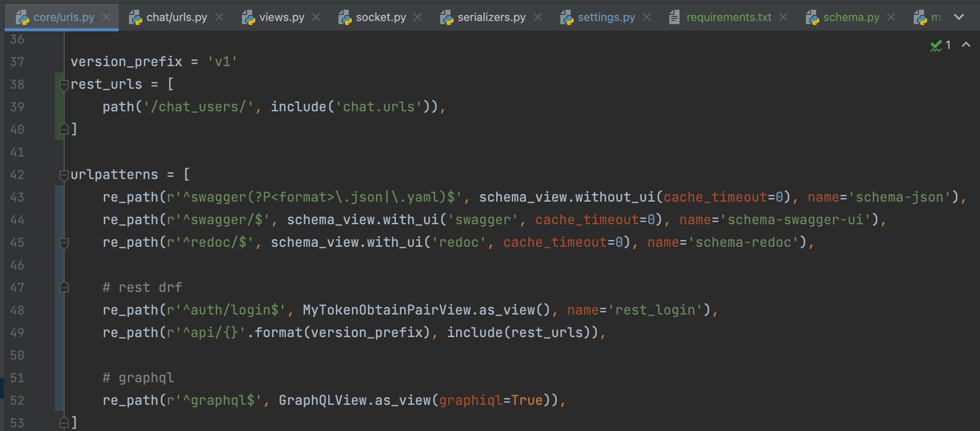Click text file icon on requirements.txt tab
Image resolution: width=980 pixels, height=431 pixels.
(x=674, y=17)
